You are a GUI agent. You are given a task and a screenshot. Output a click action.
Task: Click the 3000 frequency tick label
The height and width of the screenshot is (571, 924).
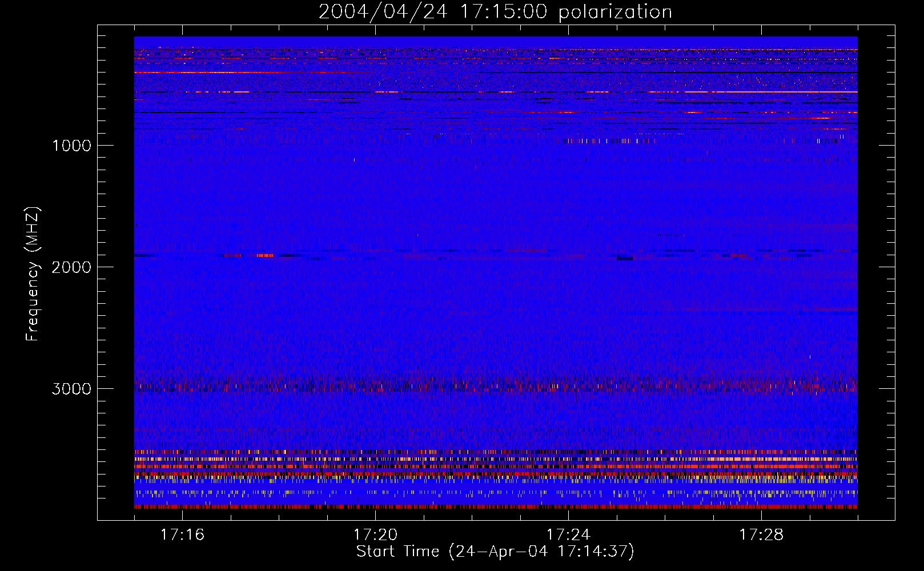point(71,389)
